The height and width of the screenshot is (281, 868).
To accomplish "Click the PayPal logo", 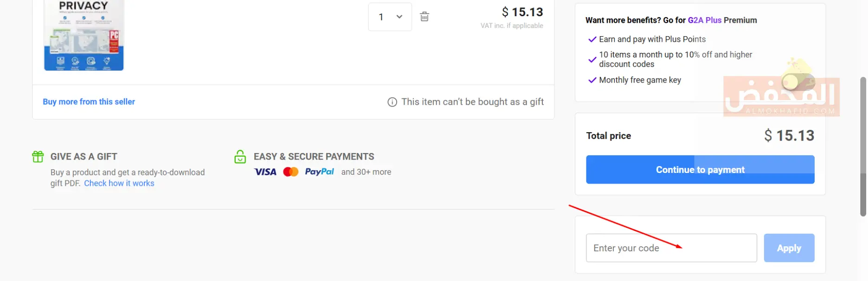I will tap(319, 172).
